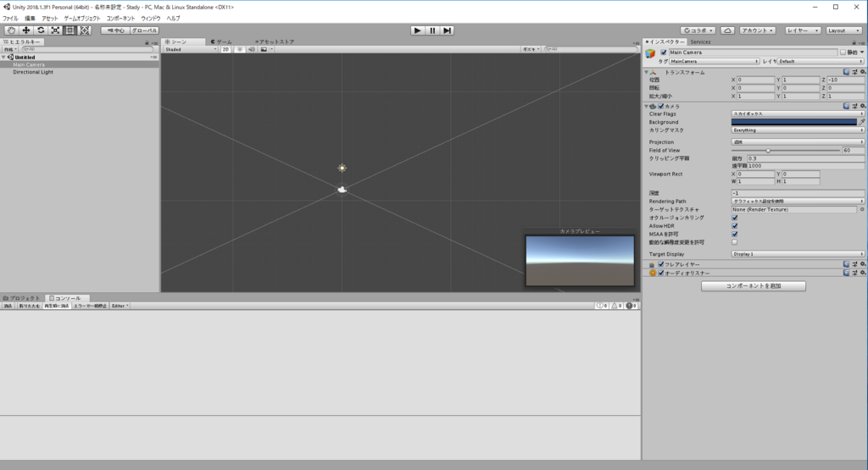The width and height of the screenshot is (868, 470).
Task: Click the Pause button
Action: 432,30
